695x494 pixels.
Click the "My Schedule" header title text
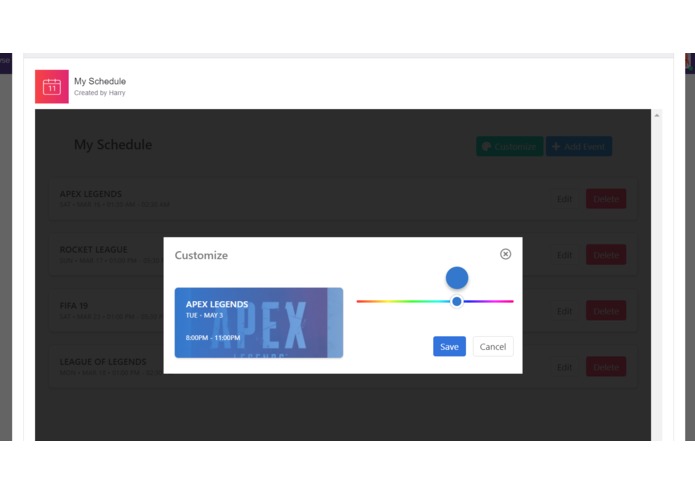click(100, 81)
